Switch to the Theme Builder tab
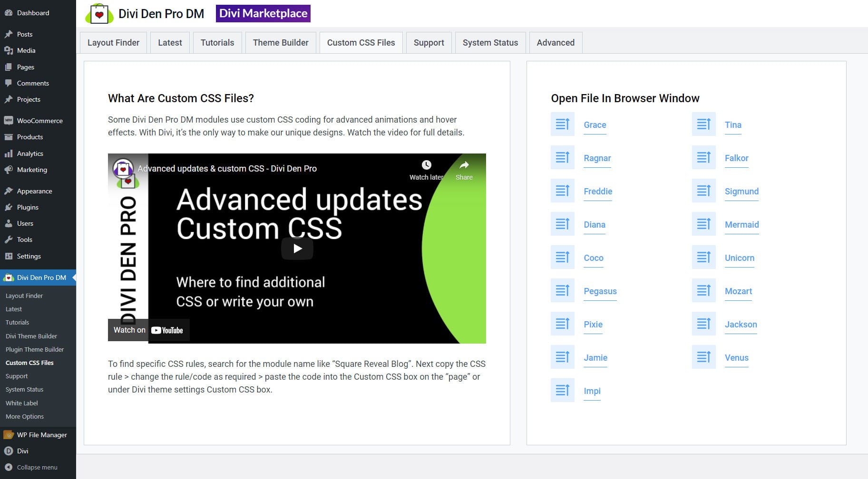868x479 pixels. click(x=281, y=43)
